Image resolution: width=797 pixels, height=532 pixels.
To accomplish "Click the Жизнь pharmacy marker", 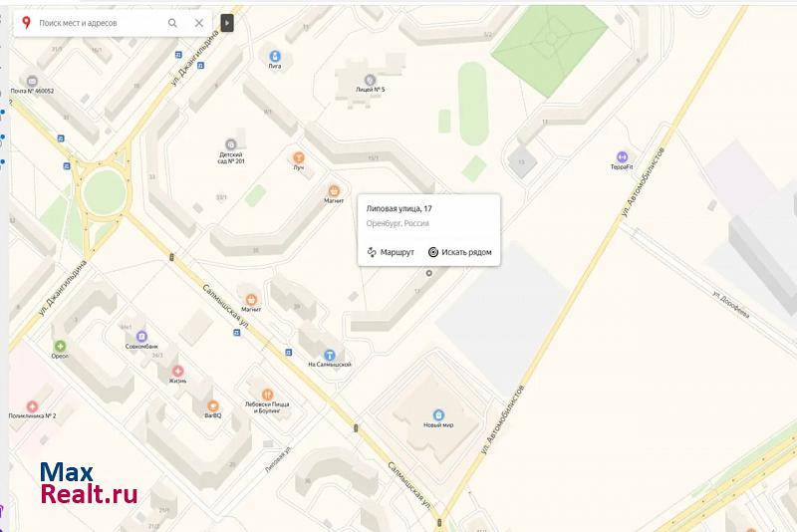I will click(x=177, y=371).
